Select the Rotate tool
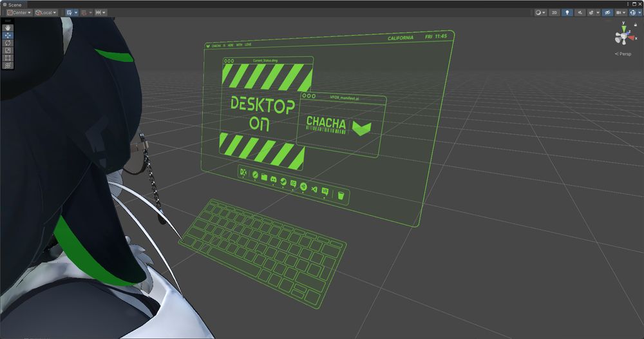The height and width of the screenshot is (339, 644). tap(8, 43)
